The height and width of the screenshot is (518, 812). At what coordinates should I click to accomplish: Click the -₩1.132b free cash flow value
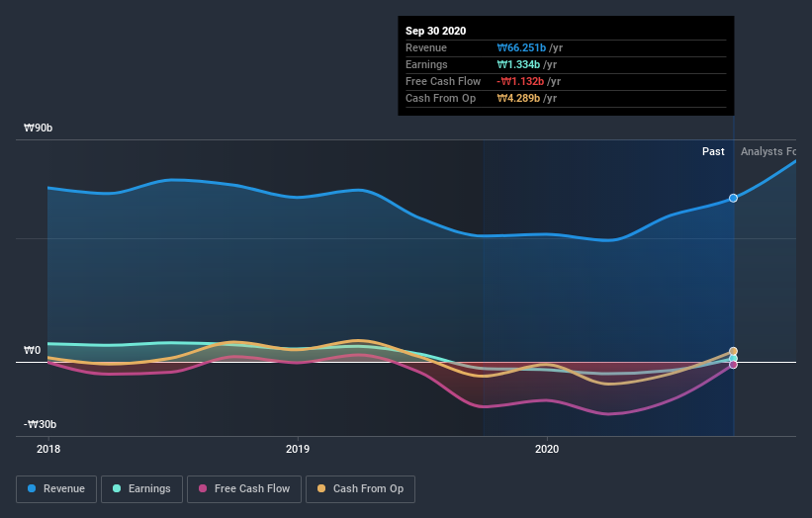(520, 81)
